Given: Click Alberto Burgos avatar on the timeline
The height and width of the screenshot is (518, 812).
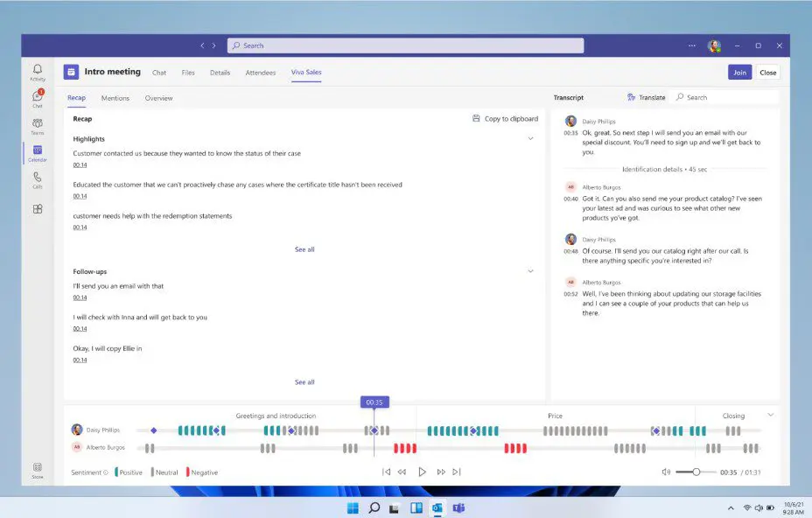Looking at the screenshot, I should click(77, 447).
